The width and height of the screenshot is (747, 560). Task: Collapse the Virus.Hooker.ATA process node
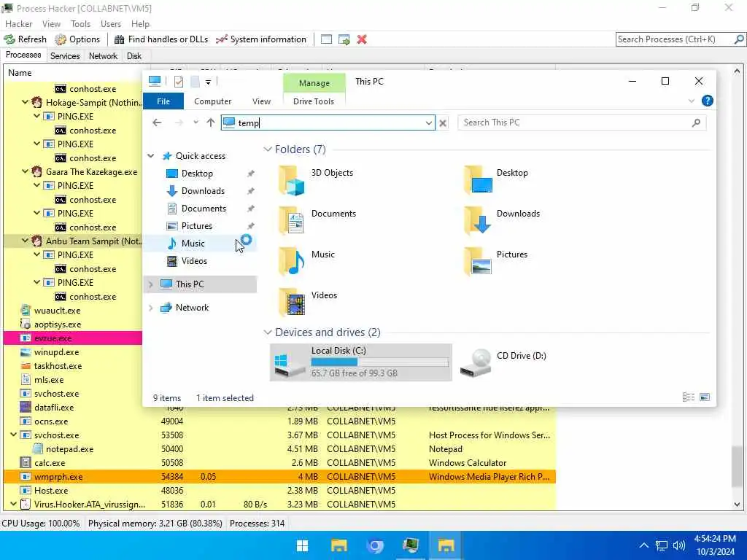tap(13, 504)
